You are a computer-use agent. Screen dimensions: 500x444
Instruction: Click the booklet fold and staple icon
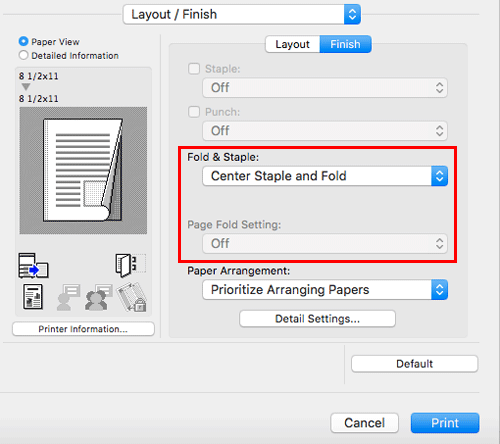130,265
